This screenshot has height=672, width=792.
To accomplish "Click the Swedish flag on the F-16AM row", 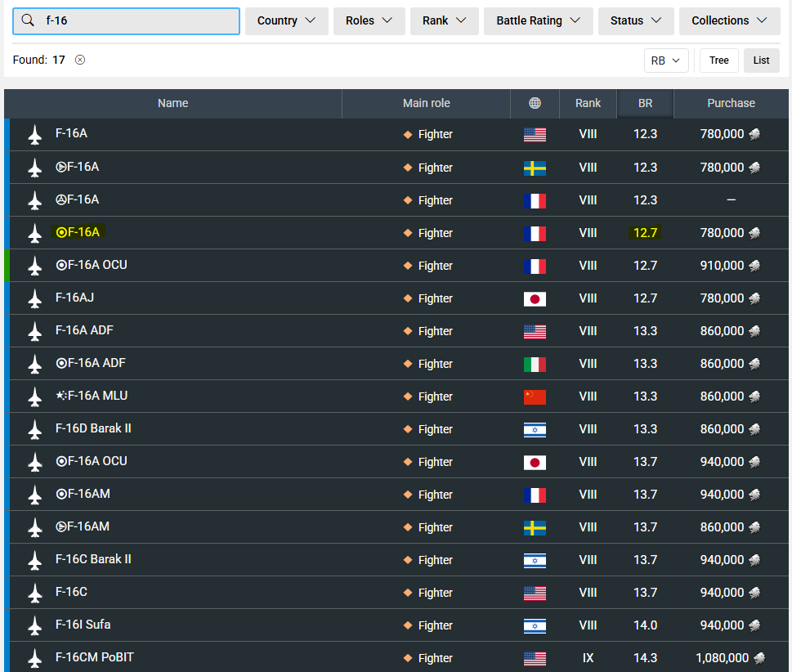I will tap(535, 527).
